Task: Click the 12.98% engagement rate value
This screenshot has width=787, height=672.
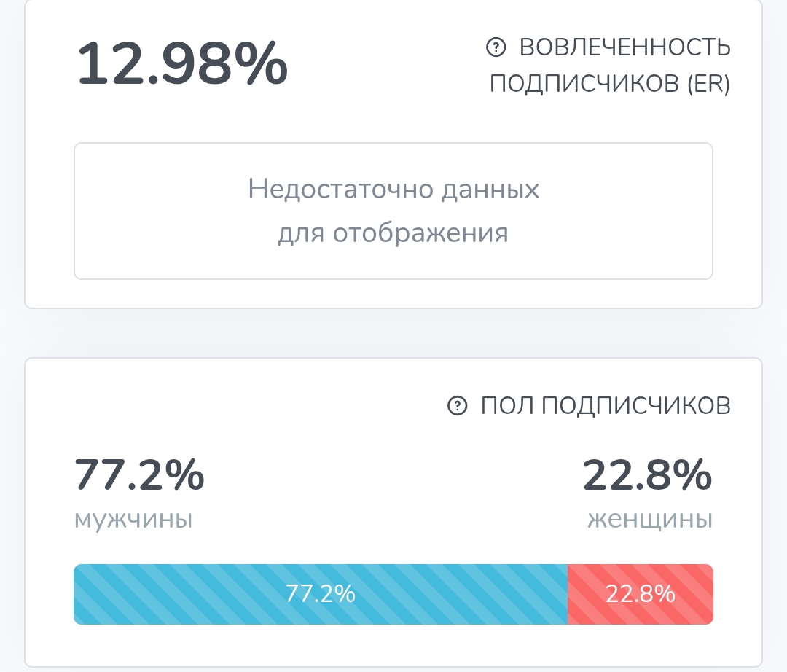Action: [182, 64]
